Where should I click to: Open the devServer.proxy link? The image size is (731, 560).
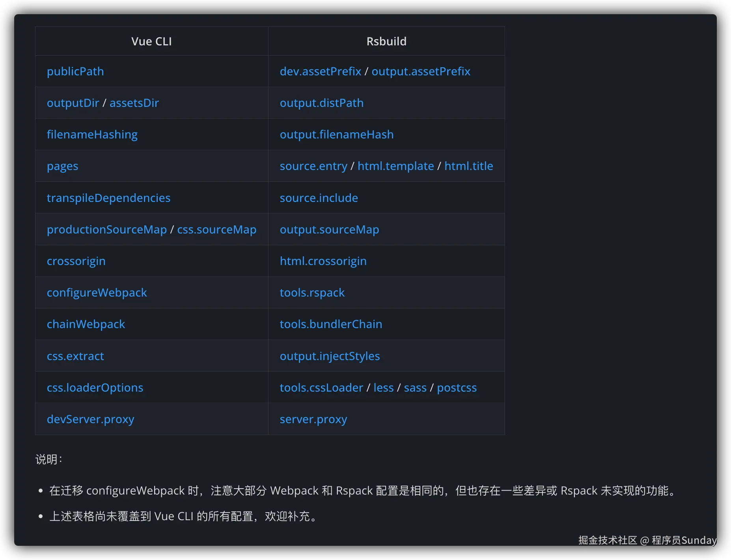91,419
